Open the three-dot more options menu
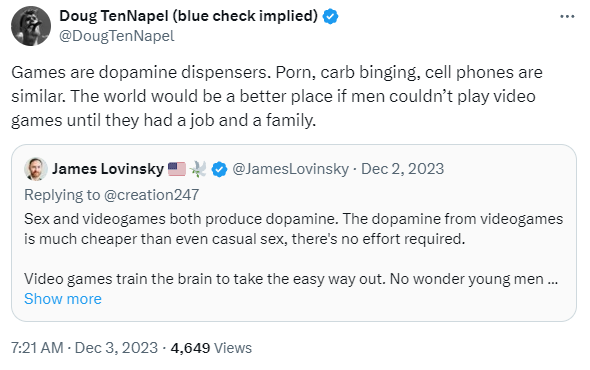The width and height of the screenshot is (590, 370). [x=567, y=17]
